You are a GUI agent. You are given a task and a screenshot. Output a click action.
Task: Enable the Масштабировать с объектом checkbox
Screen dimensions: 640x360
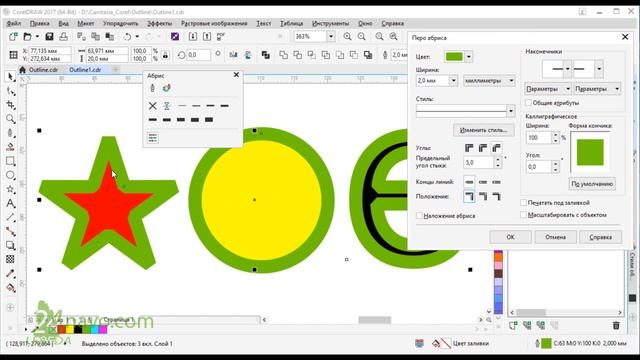(x=523, y=215)
